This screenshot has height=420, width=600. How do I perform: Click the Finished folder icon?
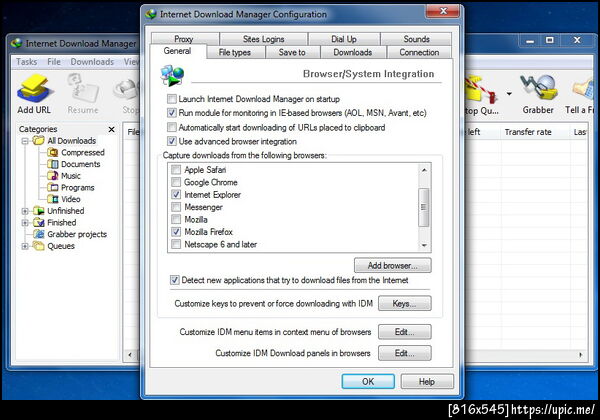point(38,222)
